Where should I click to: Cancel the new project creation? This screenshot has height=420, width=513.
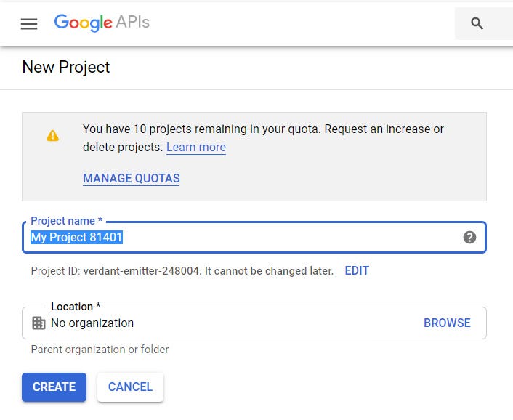130,387
